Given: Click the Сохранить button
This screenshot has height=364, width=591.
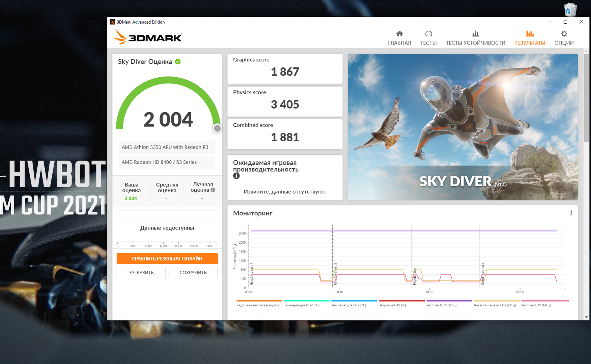Looking at the screenshot, I should tap(193, 272).
